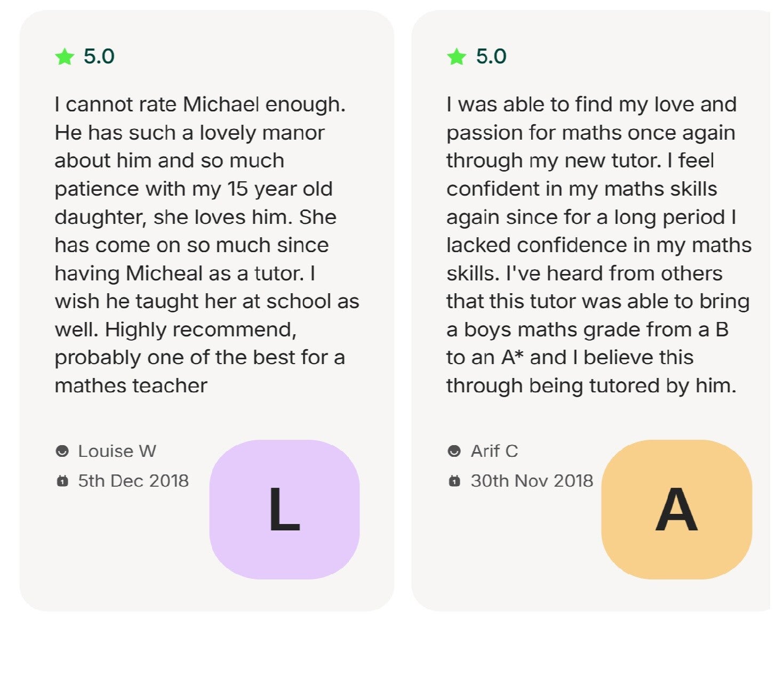Click the date 5th Dec 2018
The image size is (784, 677).
pyautogui.click(x=133, y=481)
